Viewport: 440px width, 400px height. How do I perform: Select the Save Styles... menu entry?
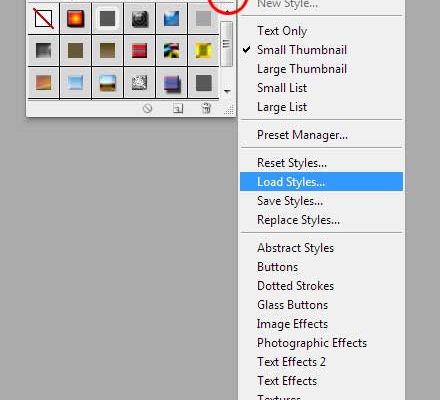290,201
